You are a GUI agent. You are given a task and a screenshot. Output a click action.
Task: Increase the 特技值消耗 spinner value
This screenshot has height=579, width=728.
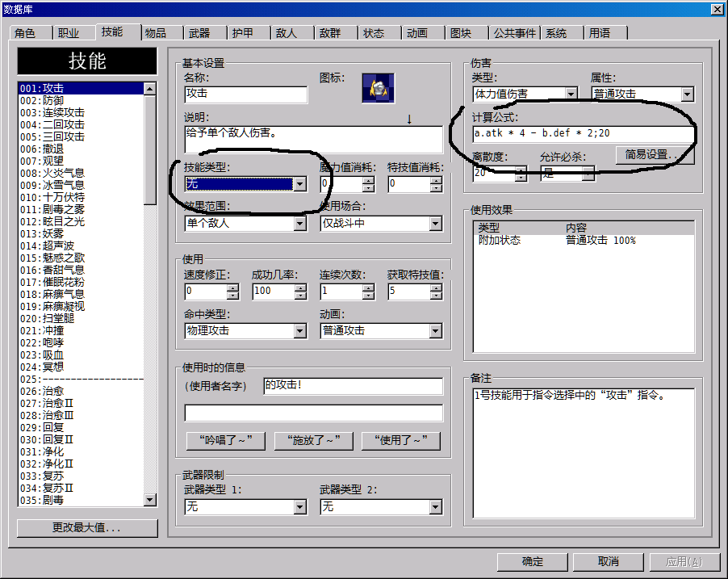[436, 181]
